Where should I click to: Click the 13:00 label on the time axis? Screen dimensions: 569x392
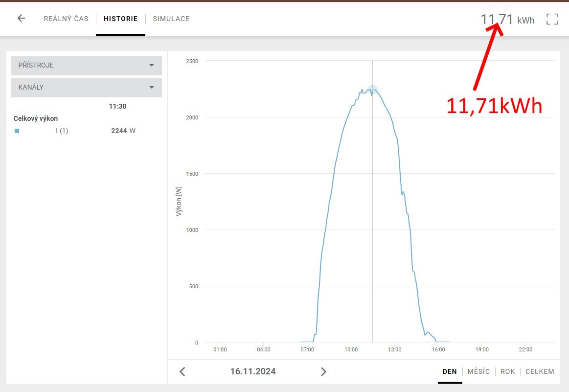pos(394,349)
